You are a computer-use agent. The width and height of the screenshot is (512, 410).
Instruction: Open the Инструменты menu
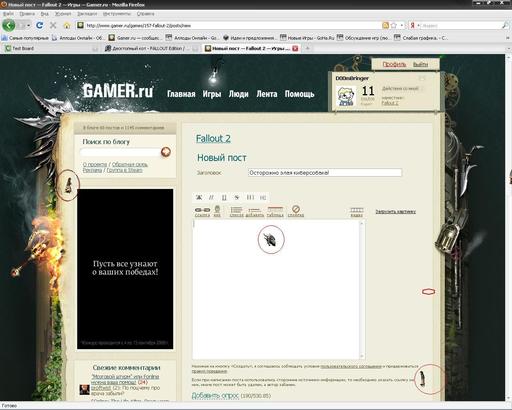point(117,14)
